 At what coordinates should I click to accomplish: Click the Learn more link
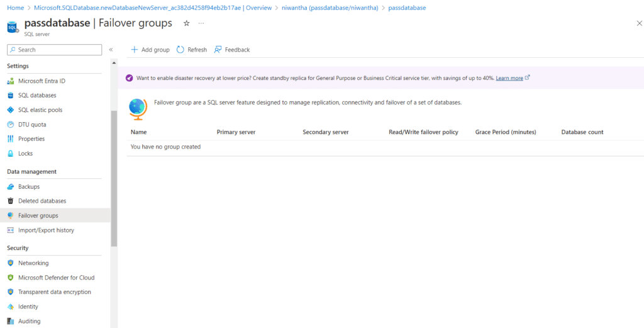[x=509, y=78]
